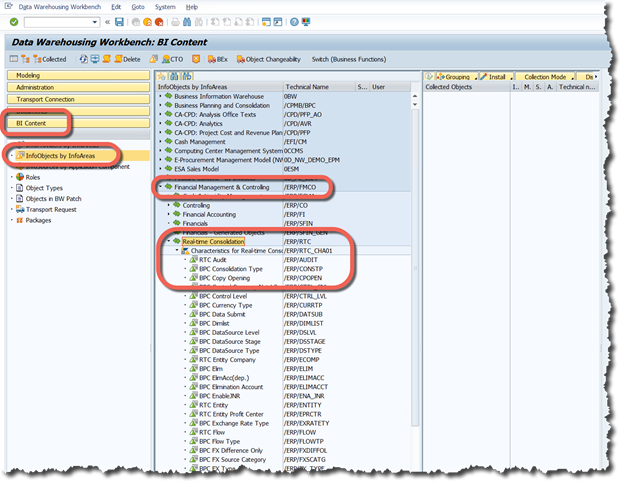Open Object Changeability settings
The height and width of the screenshot is (482, 621).
(271, 59)
